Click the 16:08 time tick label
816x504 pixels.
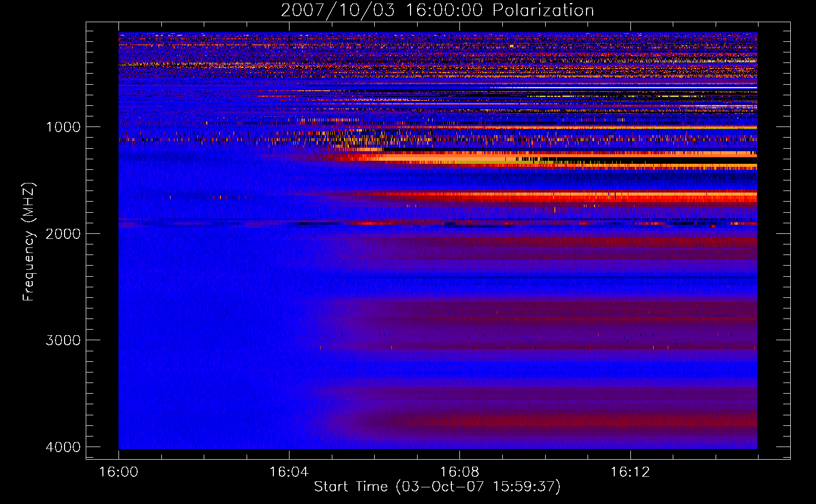pos(459,472)
